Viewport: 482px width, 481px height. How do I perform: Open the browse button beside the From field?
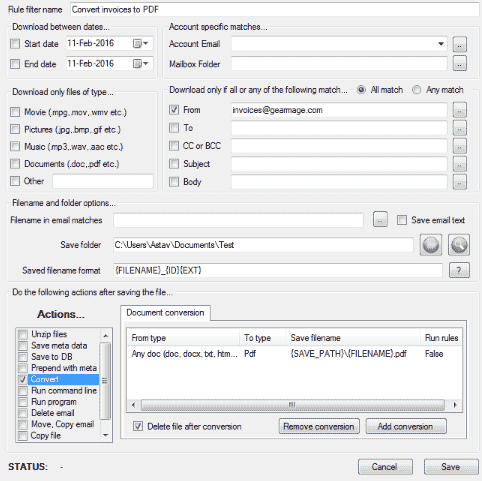[x=459, y=110]
